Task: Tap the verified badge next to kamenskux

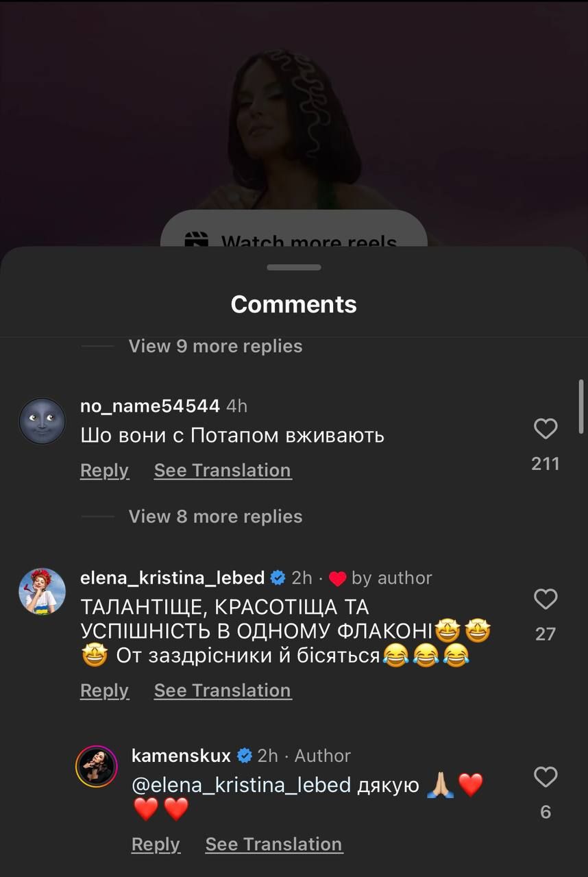Action: click(x=244, y=756)
